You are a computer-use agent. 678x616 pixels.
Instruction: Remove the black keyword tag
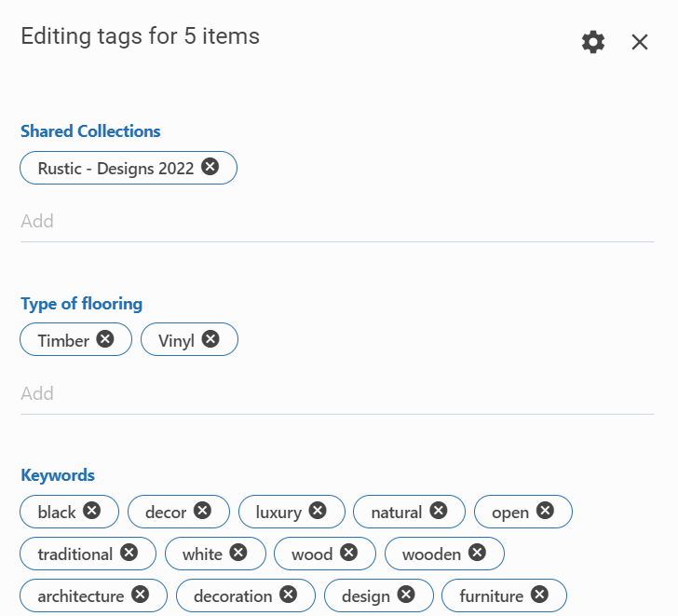click(91, 511)
